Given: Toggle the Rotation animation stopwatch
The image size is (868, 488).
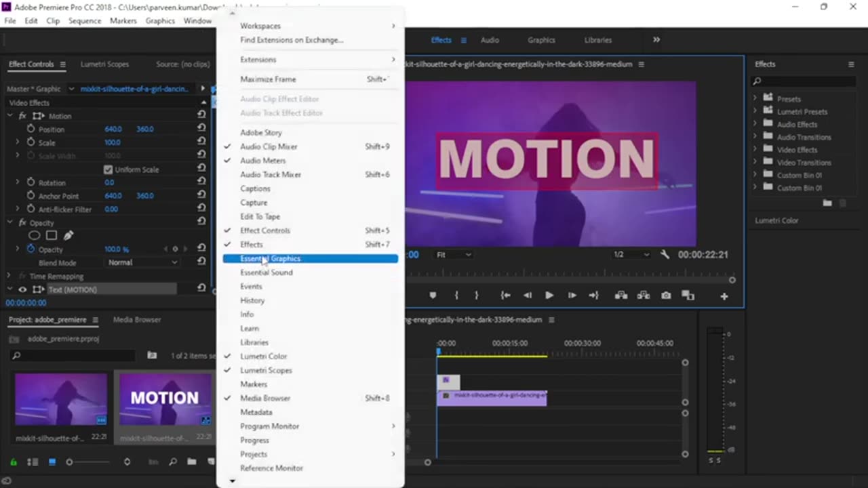Looking at the screenshot, I should point(31,182).
